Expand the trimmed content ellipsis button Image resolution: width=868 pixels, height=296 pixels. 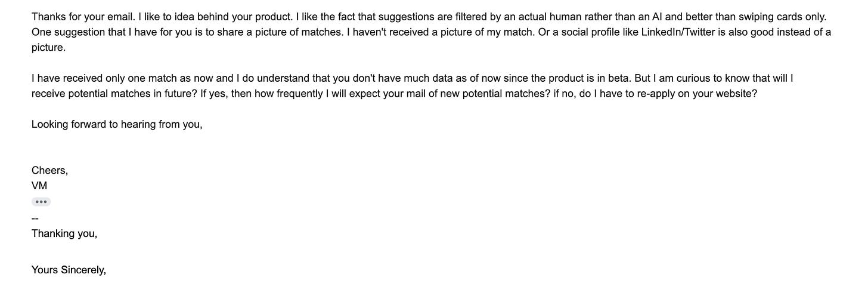tap(41, 202)
